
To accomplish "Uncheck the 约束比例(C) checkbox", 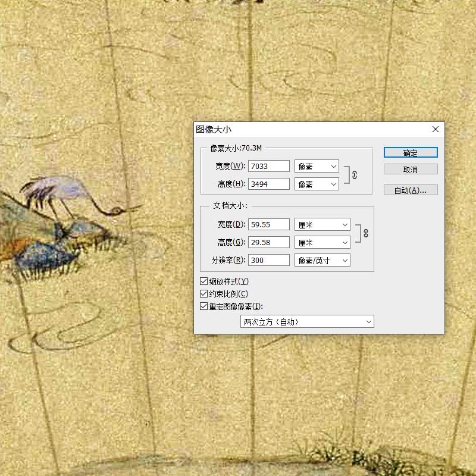I will (x=203, y=294).
